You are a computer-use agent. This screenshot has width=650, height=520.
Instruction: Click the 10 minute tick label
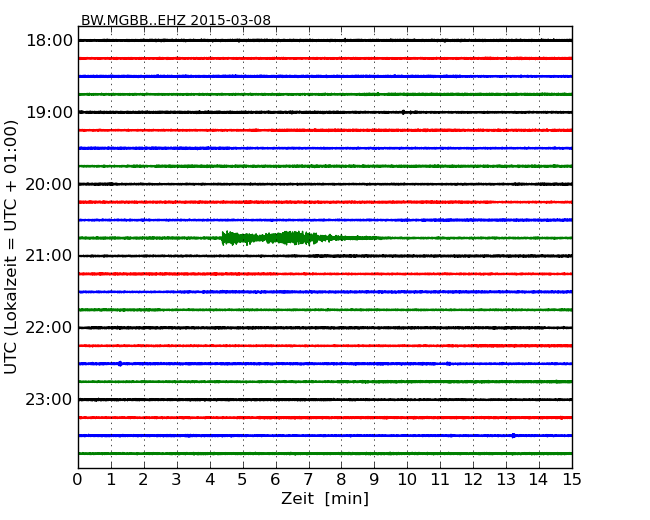tap(407, 480)
